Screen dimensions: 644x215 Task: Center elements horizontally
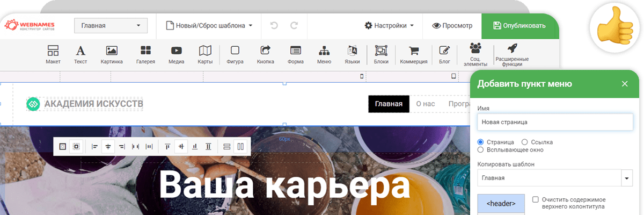pyautogui.click(x=108, y=146)
